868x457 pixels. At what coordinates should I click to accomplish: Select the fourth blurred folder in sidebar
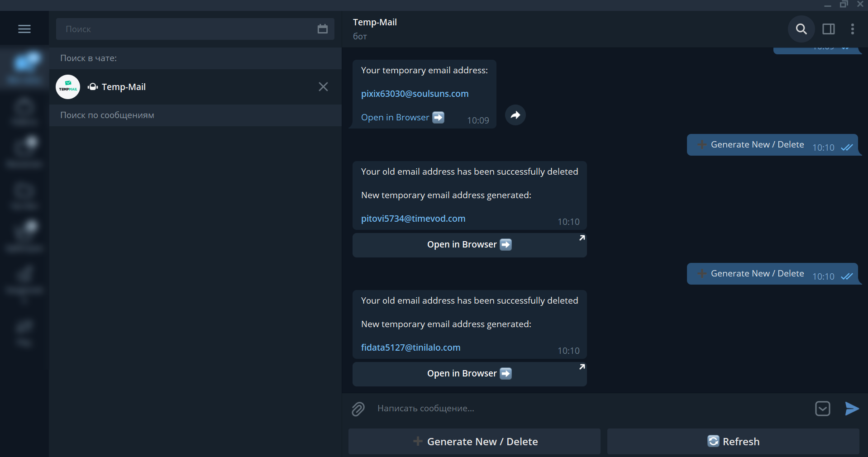pyautogui.click(x=24, y=195)
